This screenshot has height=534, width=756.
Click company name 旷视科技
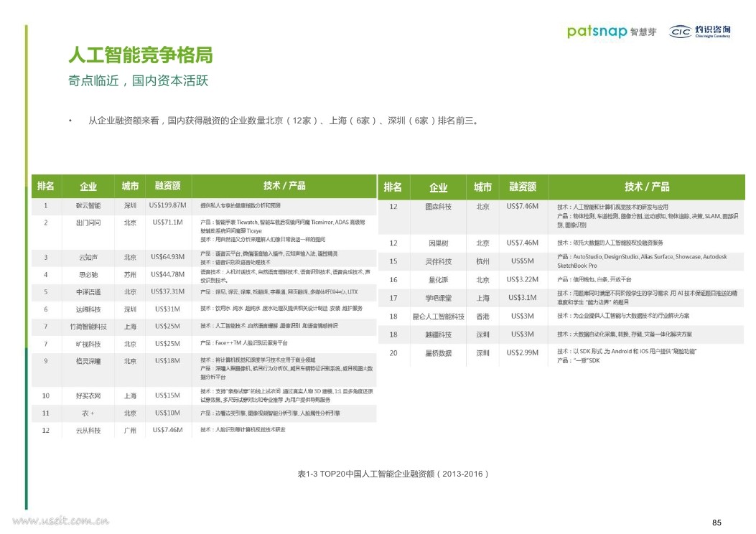click(88, 344)
